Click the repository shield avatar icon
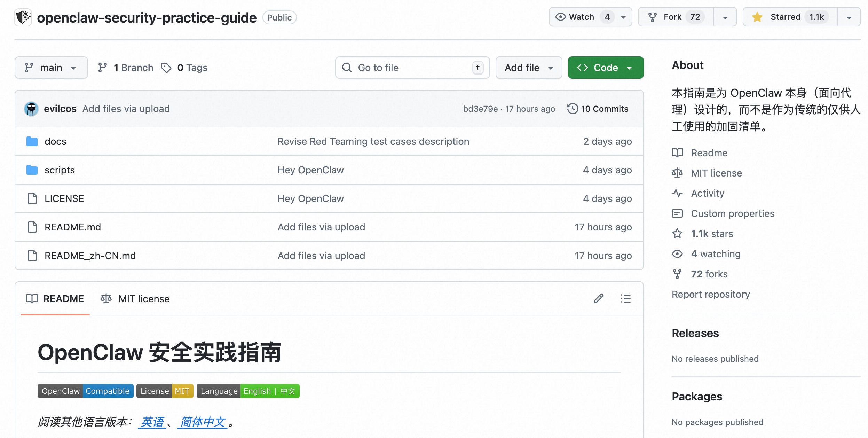Image resolution: width=868 pixels, height=438 pixels. coord(24,17)
